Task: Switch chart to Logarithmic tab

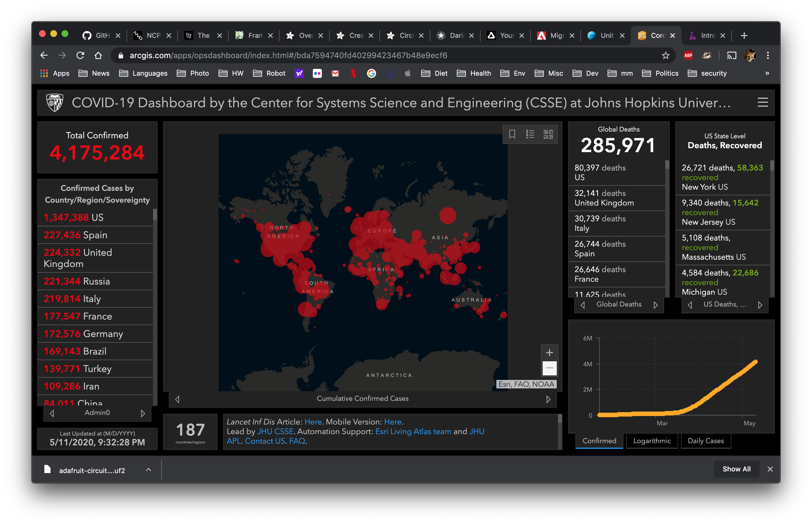Action: 652,441
